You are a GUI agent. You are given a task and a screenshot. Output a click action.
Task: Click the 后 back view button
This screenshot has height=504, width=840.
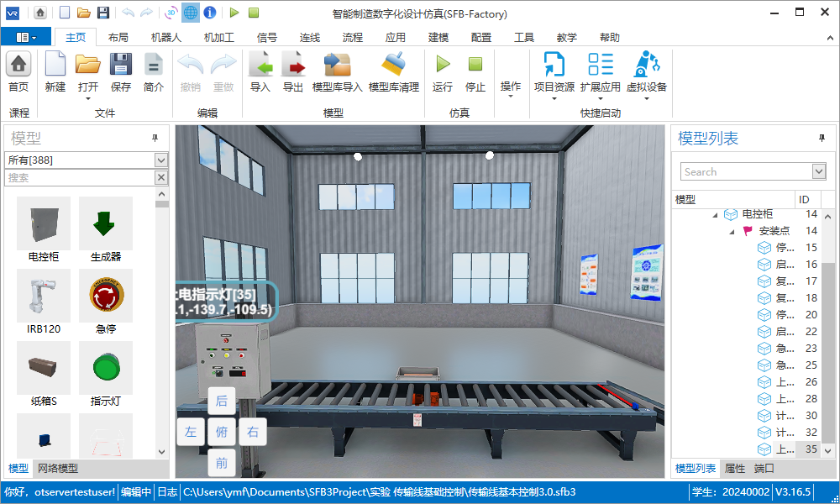(221, 401)
